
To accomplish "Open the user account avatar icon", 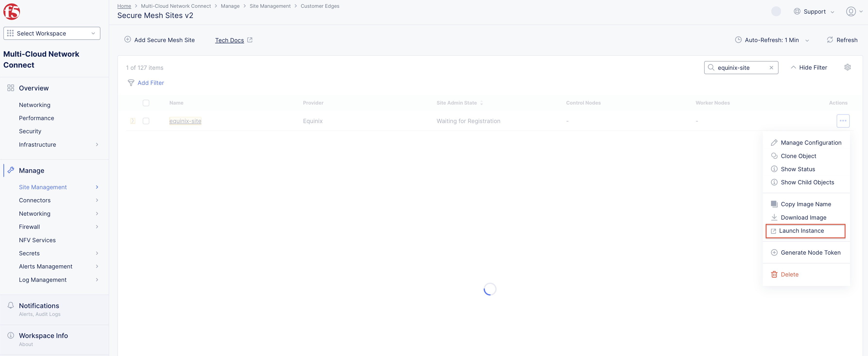I will pyautogui.click(x=851, y=11).
